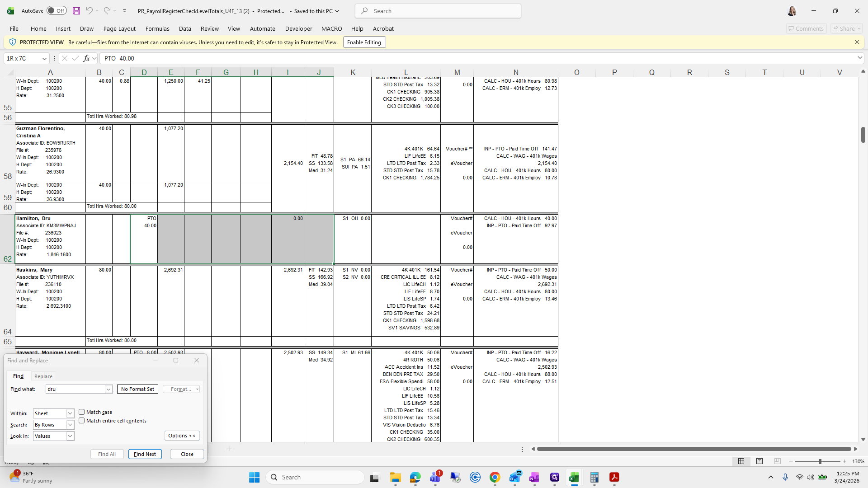868x488 pixels.
Task: Expand the Within dropdown
Action: [70, 413]
